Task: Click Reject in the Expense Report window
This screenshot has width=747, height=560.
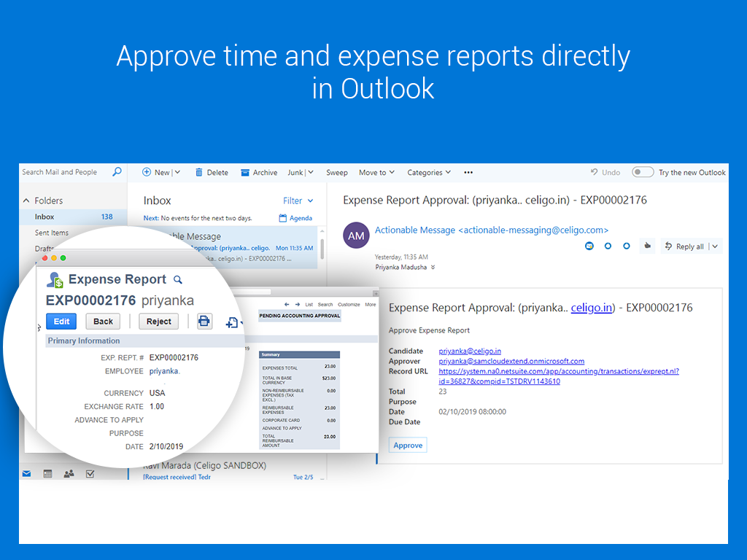Action: pos(158,322)
